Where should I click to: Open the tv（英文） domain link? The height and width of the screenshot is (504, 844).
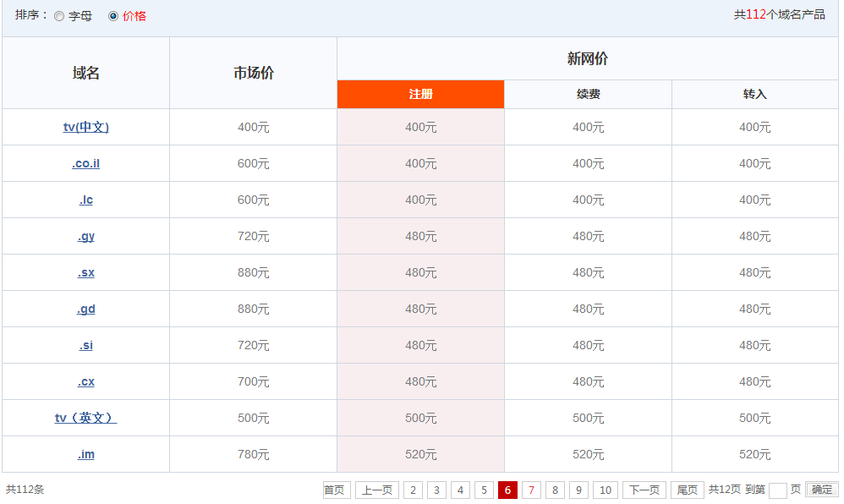[86, 418]
